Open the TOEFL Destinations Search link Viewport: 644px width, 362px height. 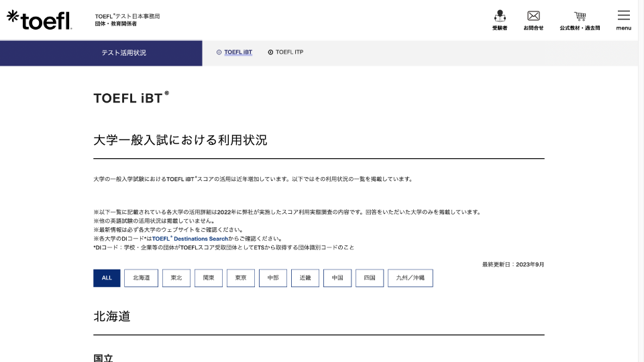190,239
